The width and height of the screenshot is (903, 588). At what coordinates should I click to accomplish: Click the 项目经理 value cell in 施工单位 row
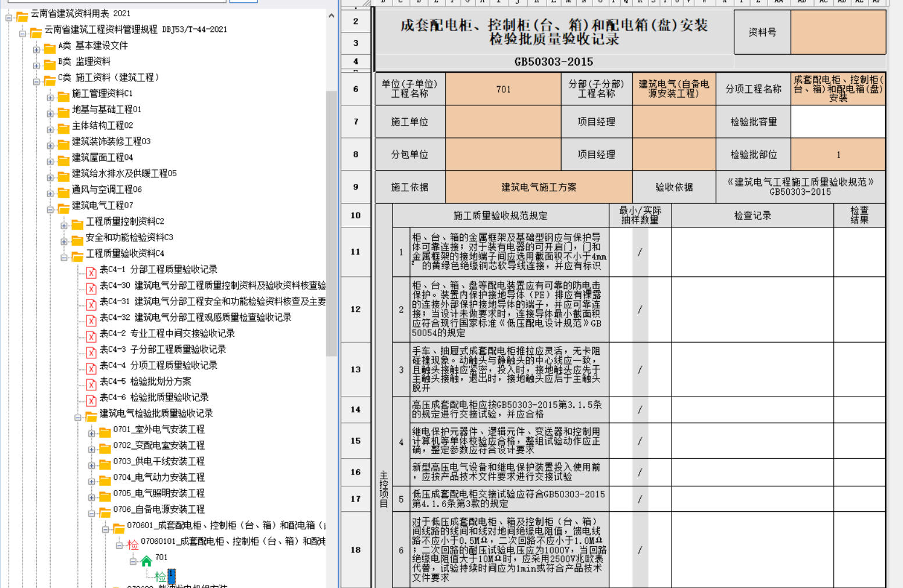pyautogui.click(x=674, y=122)
